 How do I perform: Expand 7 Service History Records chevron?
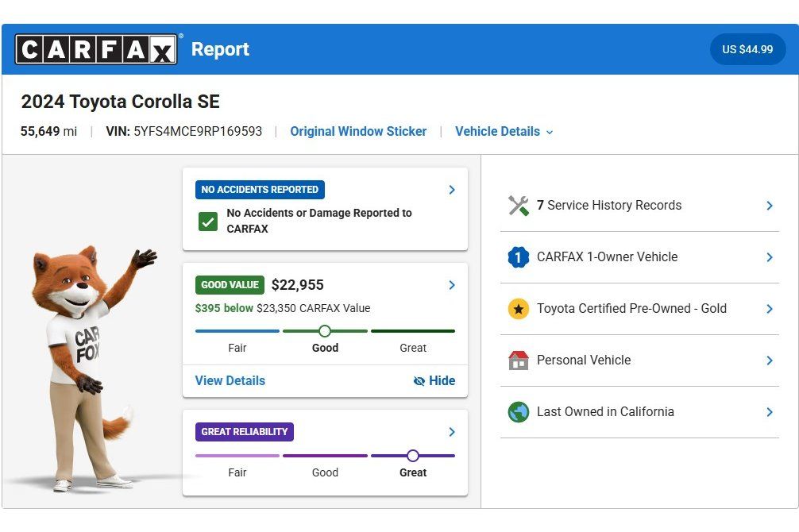click(770, 206)
